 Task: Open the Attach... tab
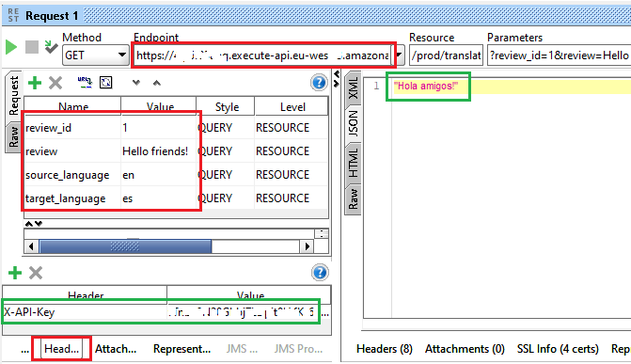116,349
